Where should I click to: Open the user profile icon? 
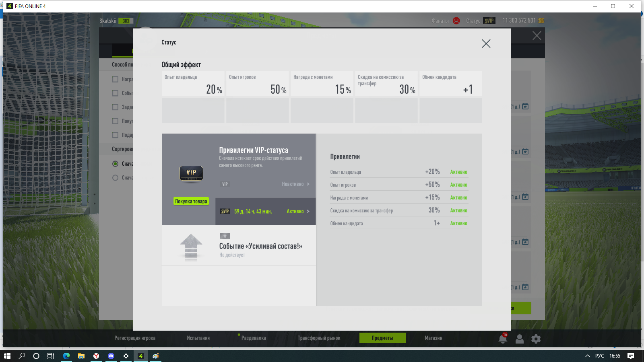pyautogui.click(x=520, y=339)
